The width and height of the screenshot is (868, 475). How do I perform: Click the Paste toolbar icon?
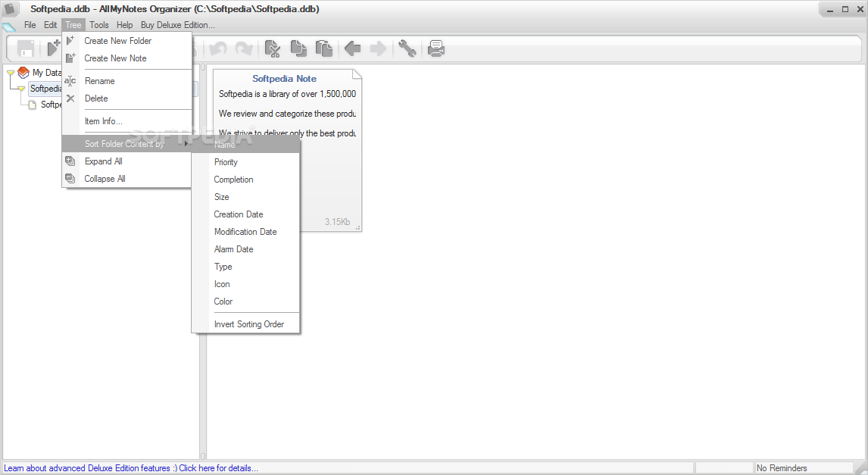(324, 48)
